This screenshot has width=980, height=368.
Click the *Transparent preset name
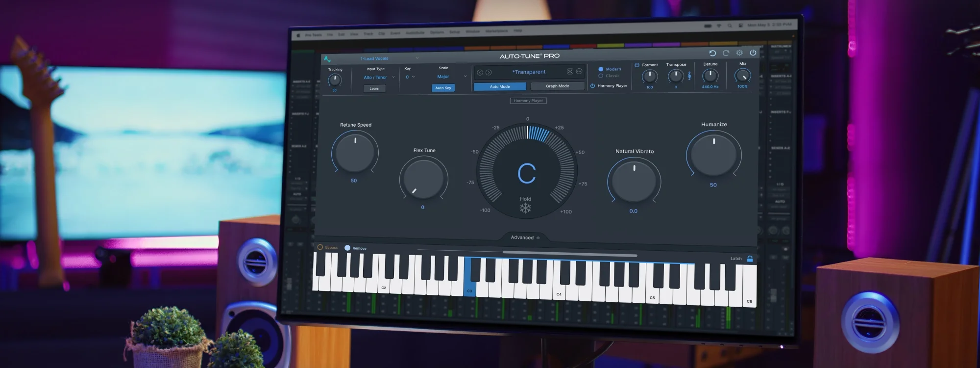[x=529, y=72]
